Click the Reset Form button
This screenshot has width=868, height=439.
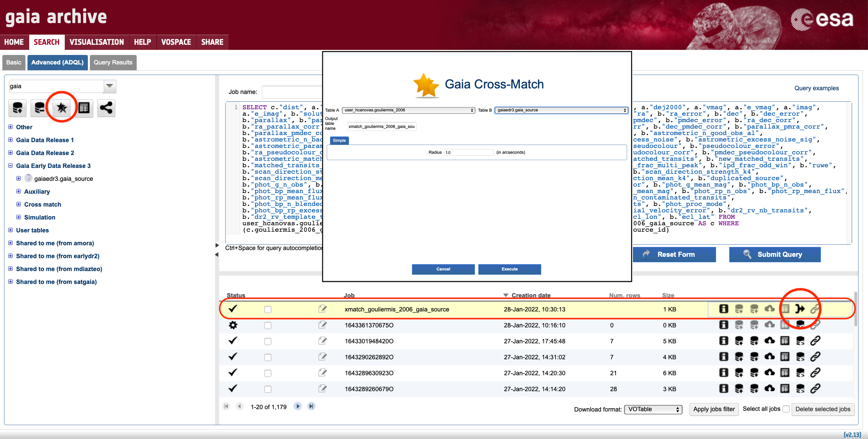pos(674,254)
